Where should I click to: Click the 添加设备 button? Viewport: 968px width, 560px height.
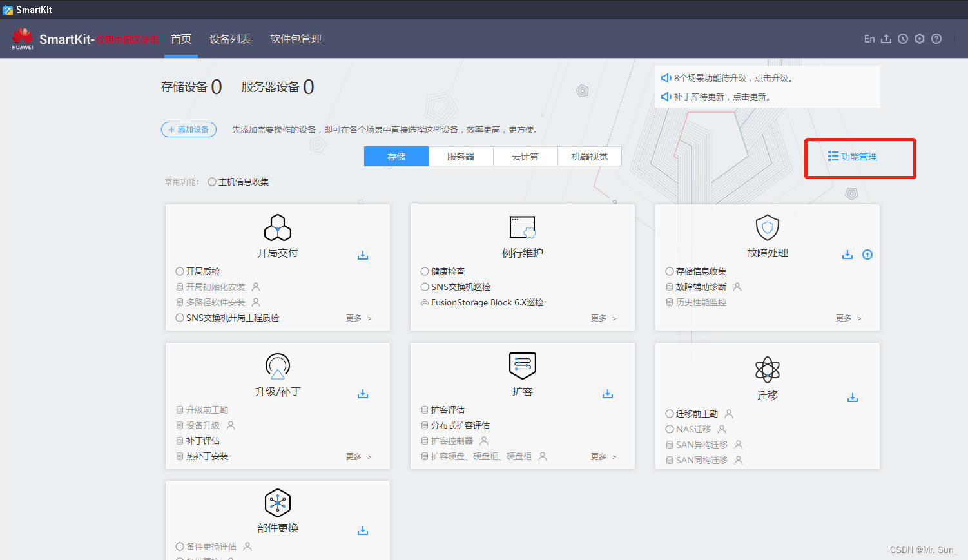click(x=188, y=130)
